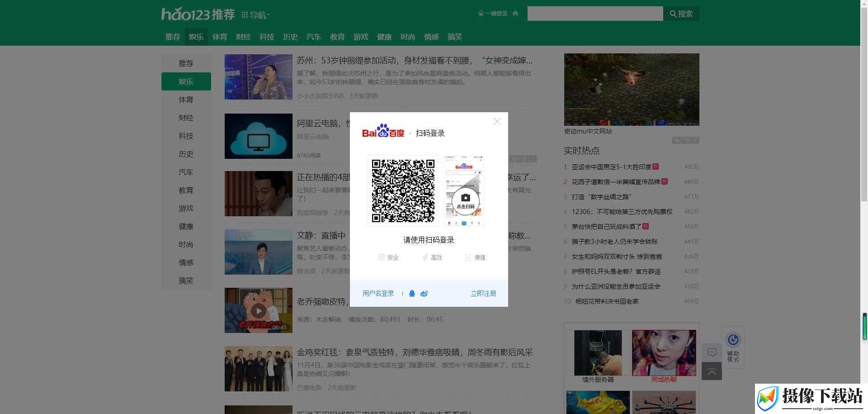
Task: Click the 金鸡奖 group photo thumbnail
Action: (x=259, y=369)
